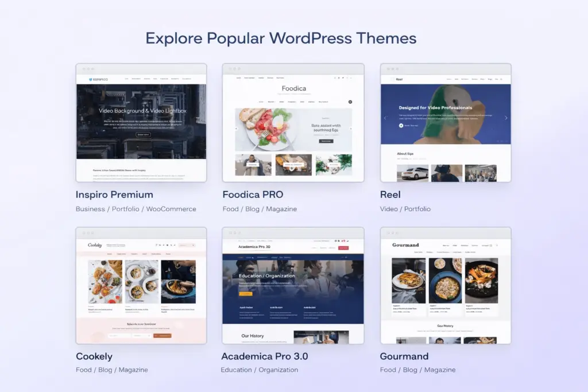588x392 pixels.
Task: Click the Foodica title logo
Action: point(293,88)
